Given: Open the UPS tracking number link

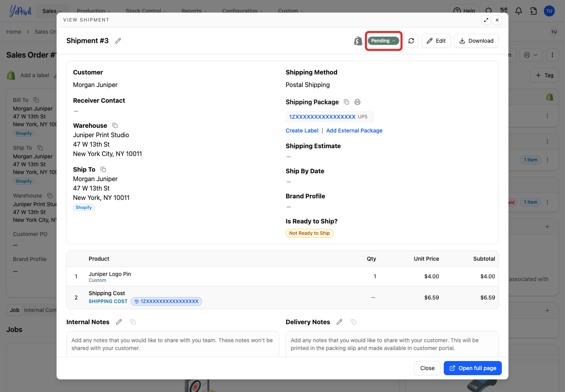Looking at the screenshot, I should point(322,117).
